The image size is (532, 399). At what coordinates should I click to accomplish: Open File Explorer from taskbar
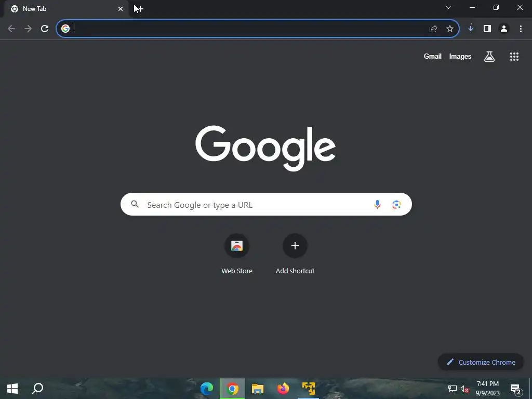258,389
